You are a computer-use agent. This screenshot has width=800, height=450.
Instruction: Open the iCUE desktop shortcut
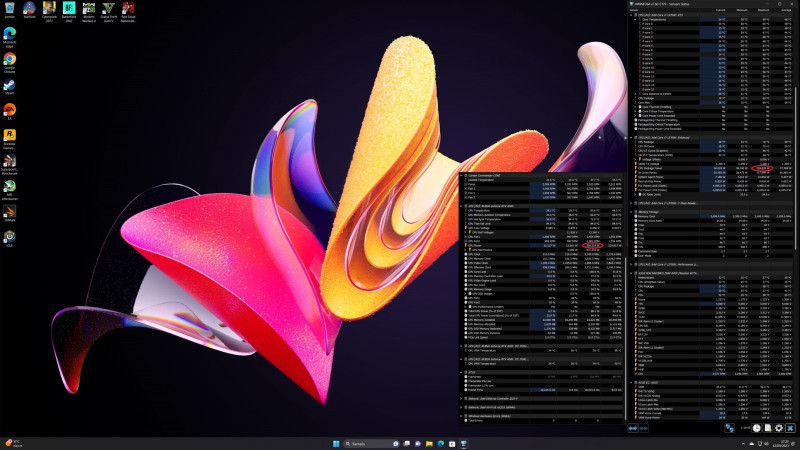tap(9, 238)
